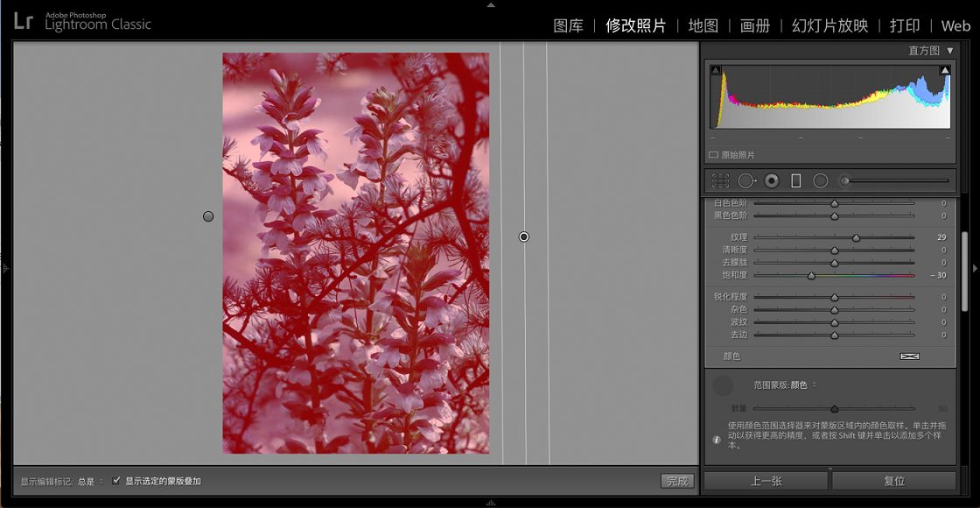The image size is (980, 508).
Task: Select the Crop Overlay tool
Action: tap(720, 180)
